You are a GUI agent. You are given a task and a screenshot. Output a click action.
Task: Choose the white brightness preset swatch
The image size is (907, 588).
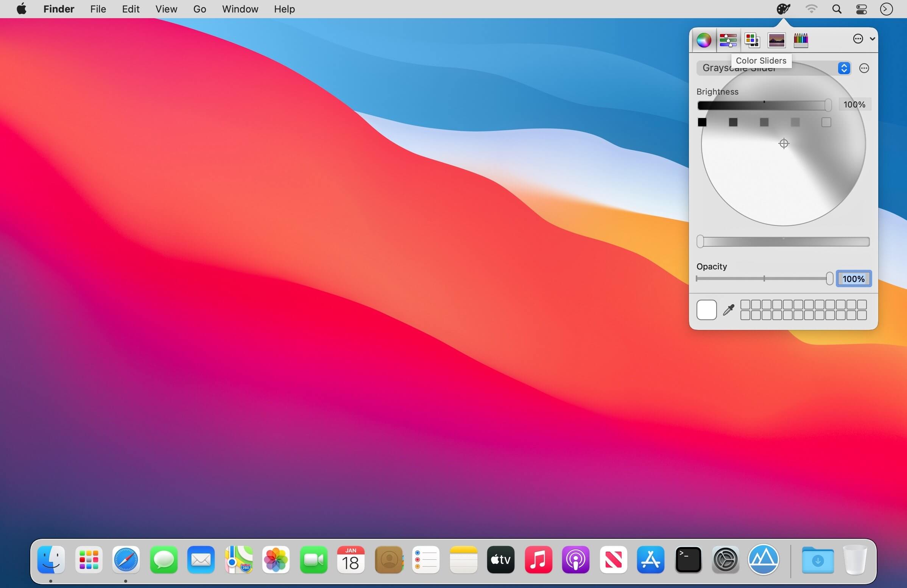pyautogui.click(x=826, y=122)
